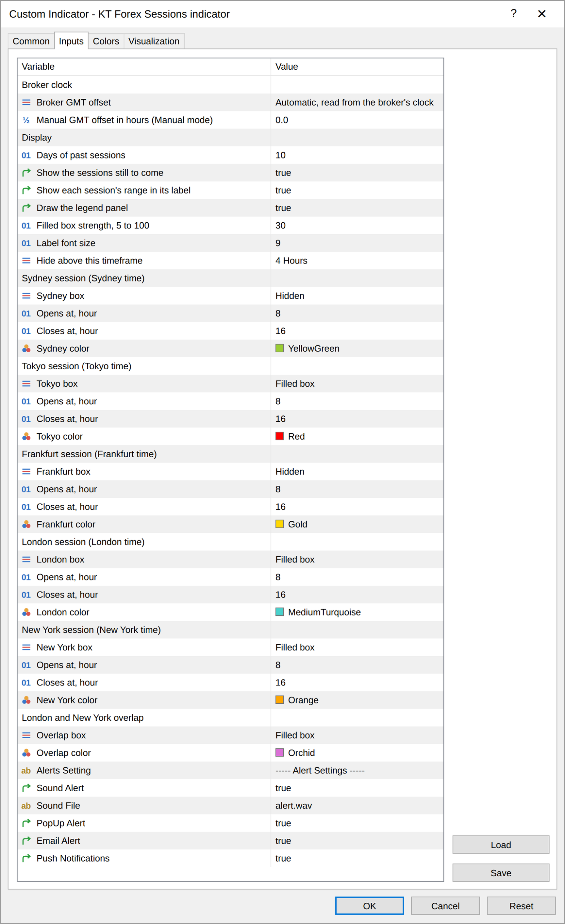Click the arrow icon beside Draw the legend panel
This screenshot has width=565, height=924.
(x=26, y=208)
